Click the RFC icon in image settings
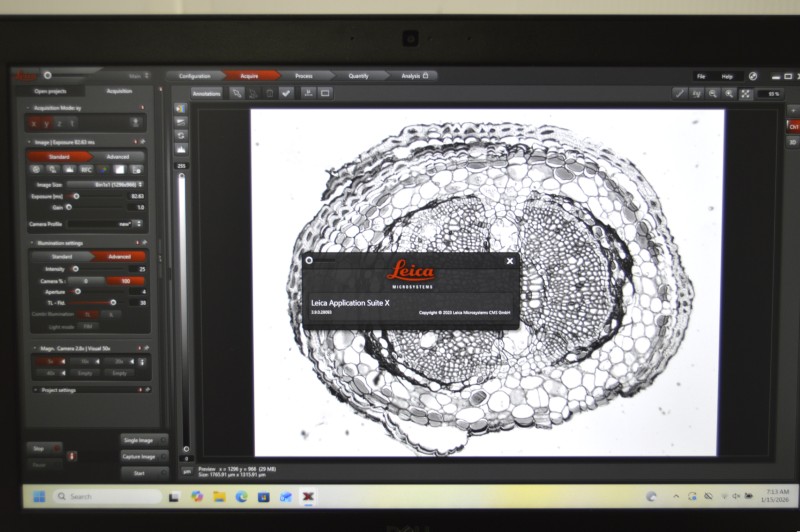The height and width of the screenshot is (532, 800). [x=86, y=169]
